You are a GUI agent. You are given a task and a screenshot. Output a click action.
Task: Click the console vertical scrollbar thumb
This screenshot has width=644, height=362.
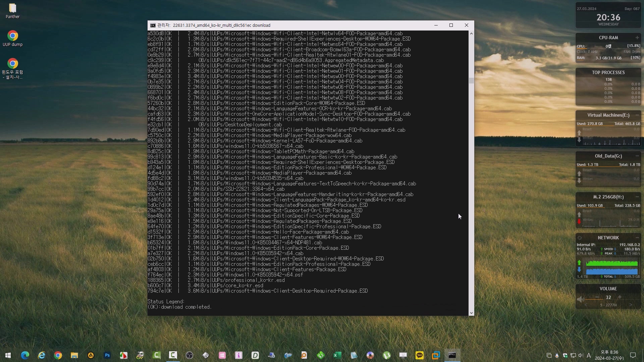472,81
